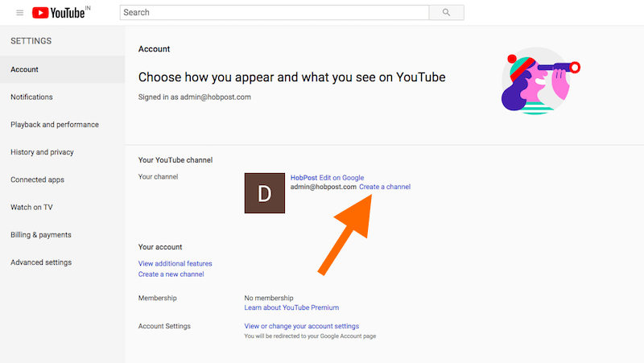The height and width of the screenshot is (363, 644).
Task: Click the magnifier search button
Action: pyautogui.click(x=447, y=13)
